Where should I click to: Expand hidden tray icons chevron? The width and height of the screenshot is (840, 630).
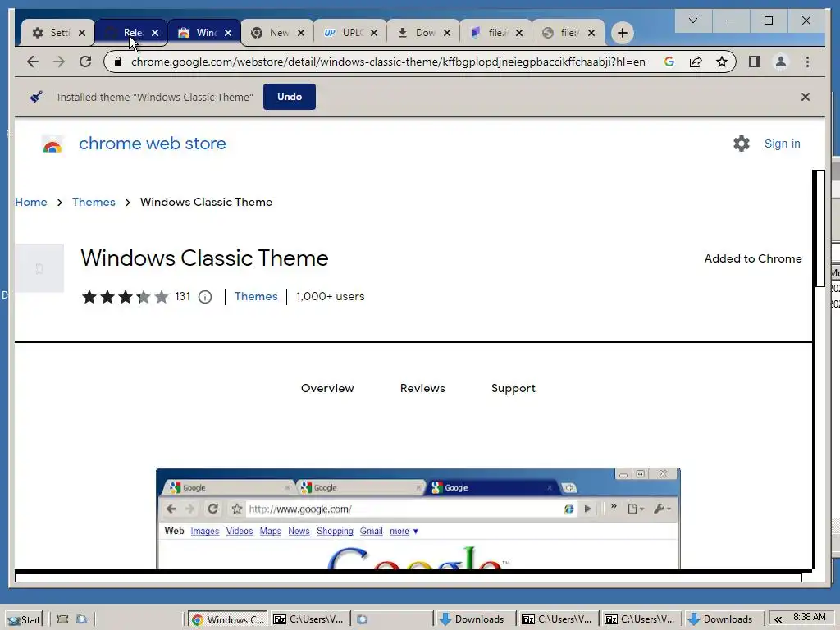click(778, 619)
